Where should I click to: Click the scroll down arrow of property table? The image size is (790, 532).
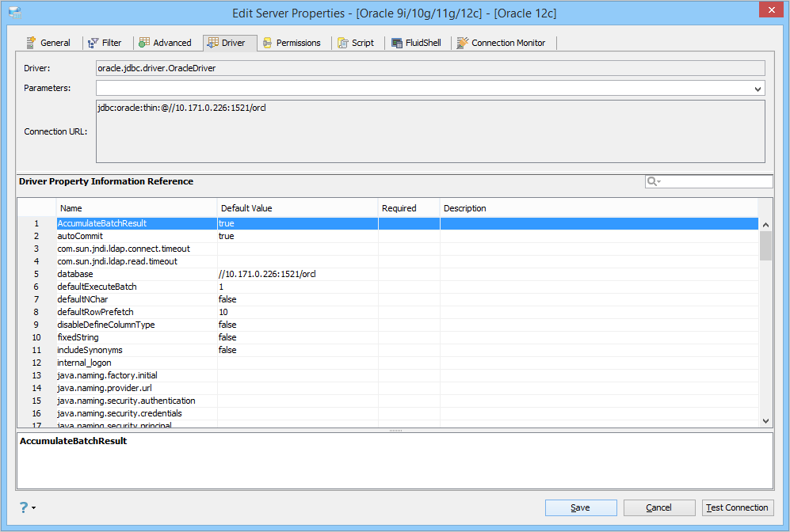pyautogui.click(x=765, y=420)
